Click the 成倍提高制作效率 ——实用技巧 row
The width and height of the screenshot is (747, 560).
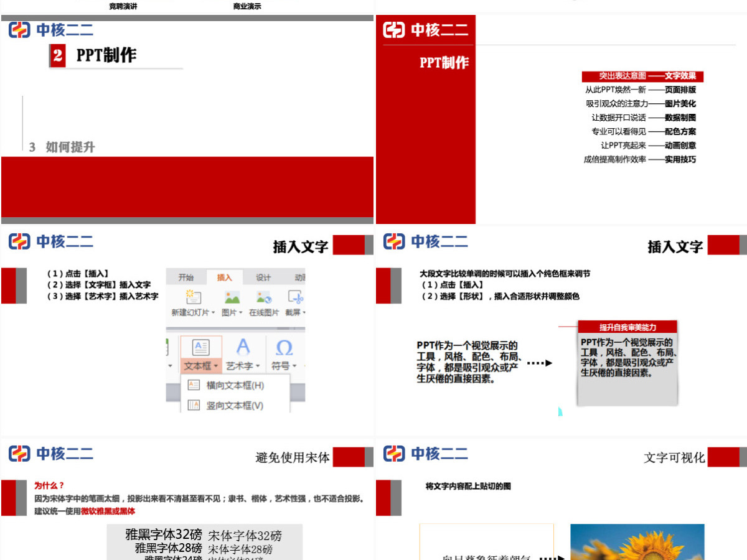pos(640,159)
